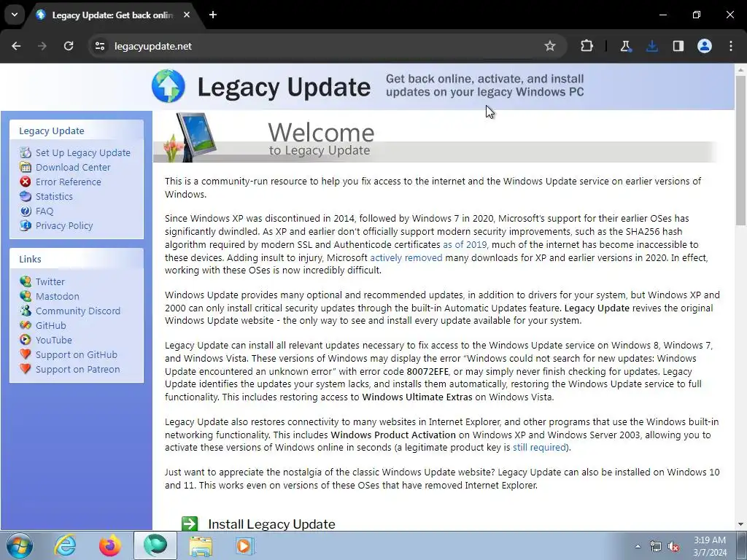
Task: Click the red Error Reference icon
Action: click(26, 182)
